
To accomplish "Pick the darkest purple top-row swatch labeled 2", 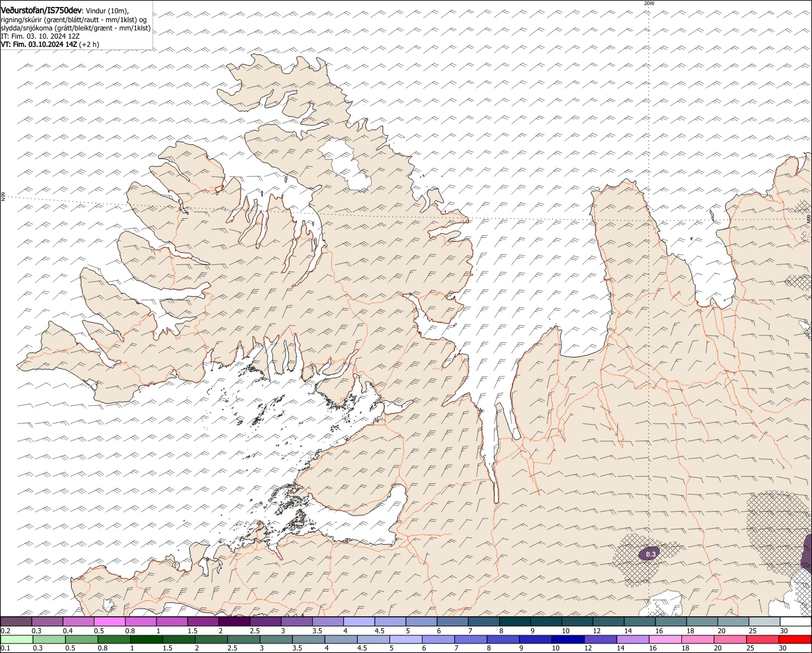I will click(x=234, y=621).
